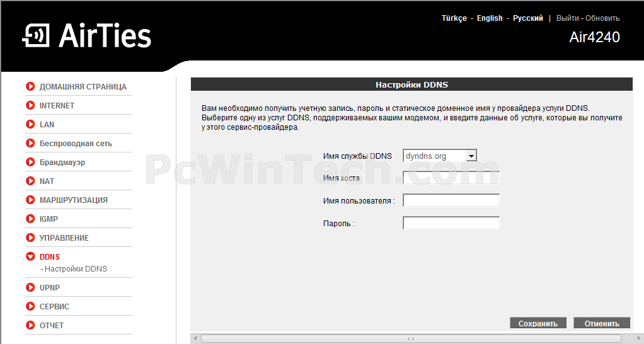Click the red arrow icon beside NAT

pyautogui.click(x=30, y=181)
